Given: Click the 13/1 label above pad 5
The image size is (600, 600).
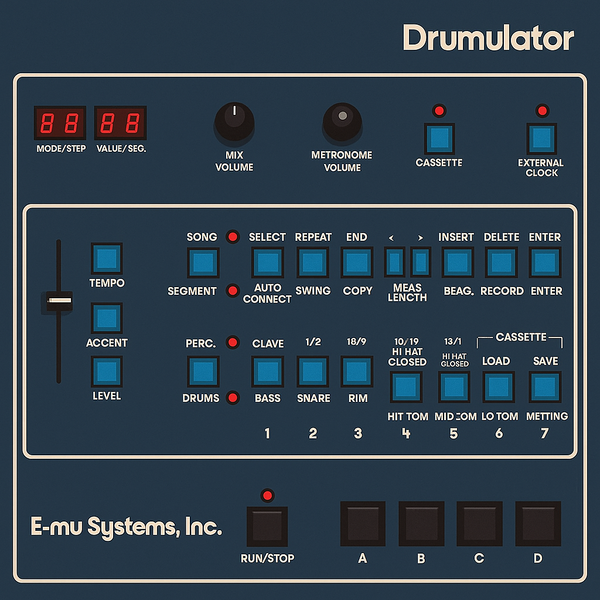Looking at the screenshot, I should (453, 341).
